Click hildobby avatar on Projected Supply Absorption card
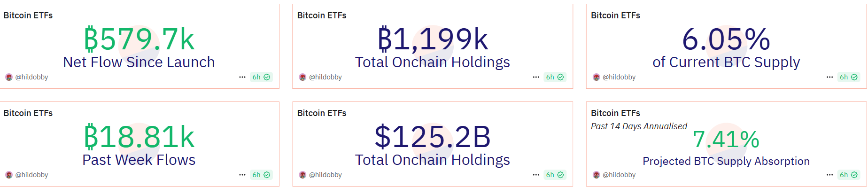 tap(597, 175)
